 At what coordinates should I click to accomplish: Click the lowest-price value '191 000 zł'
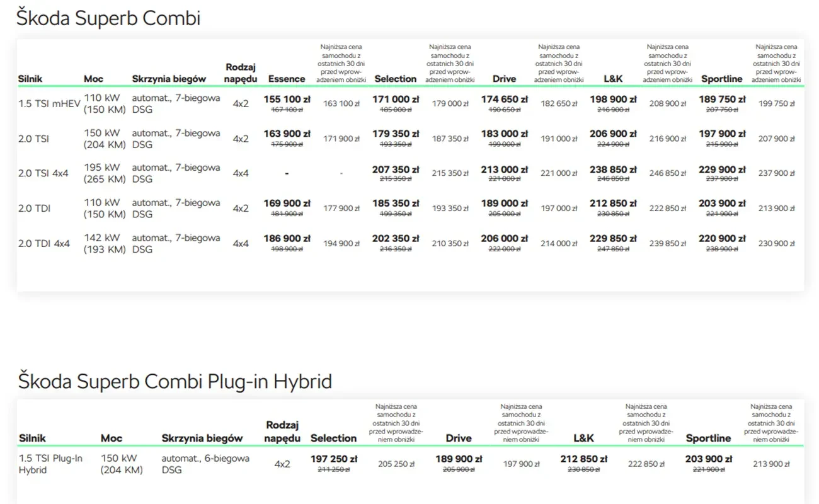[x=559, y=139]
